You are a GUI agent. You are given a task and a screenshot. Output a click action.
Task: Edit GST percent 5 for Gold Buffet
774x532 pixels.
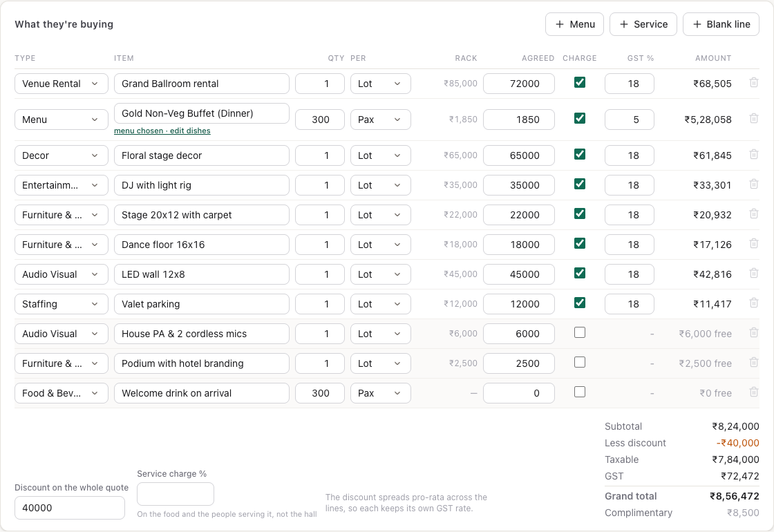630,120
